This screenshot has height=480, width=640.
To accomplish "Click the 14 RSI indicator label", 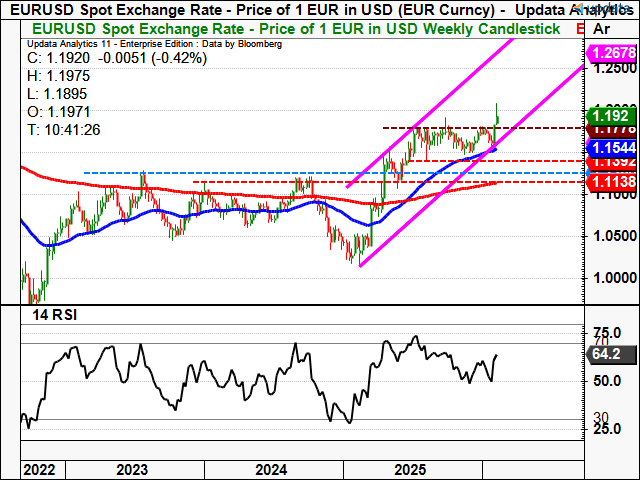I will [56, 316].
